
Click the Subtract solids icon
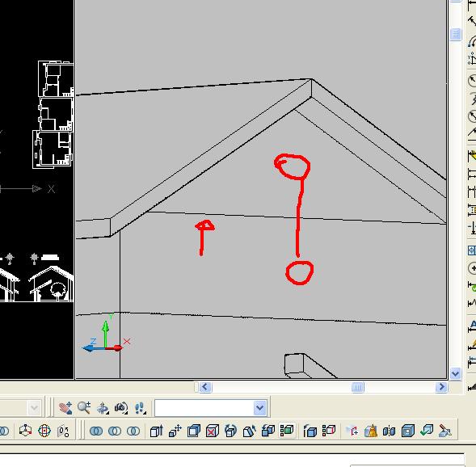click(115, 431)
